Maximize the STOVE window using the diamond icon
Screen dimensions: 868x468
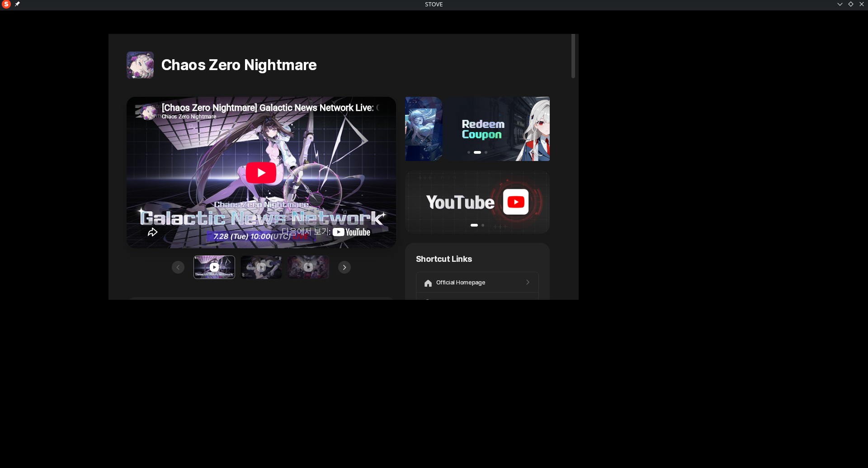(x=851, y=4)
